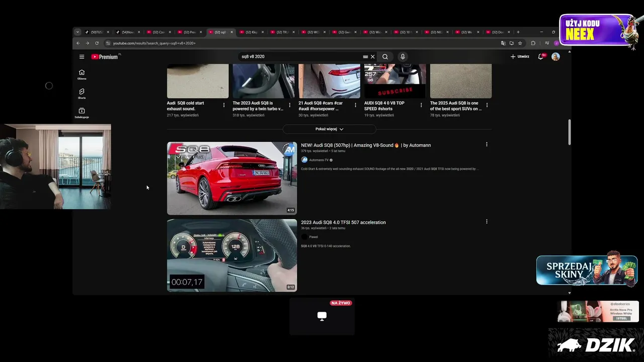Open options for 2023 Audi SQ8 twin turbo short
This screenshot has height=362, width=644.
[289, 105]
